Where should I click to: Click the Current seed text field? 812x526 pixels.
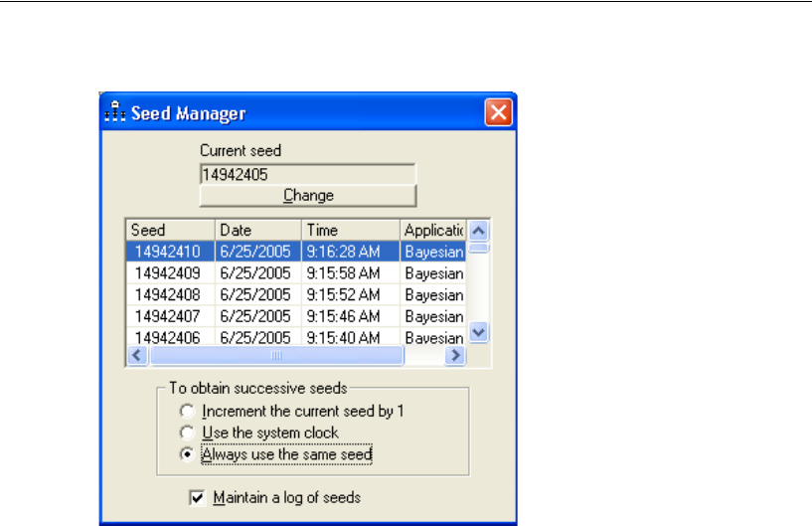[308, 173]
